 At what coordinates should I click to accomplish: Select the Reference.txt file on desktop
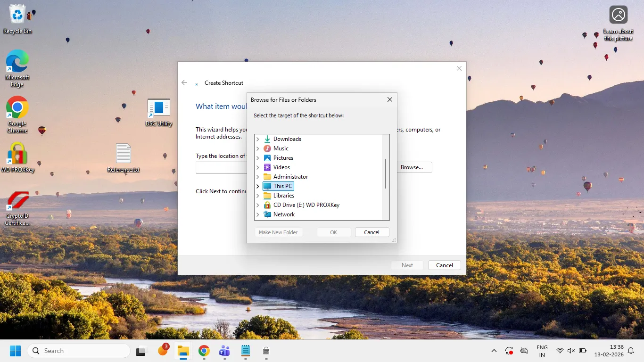click(124, 158)
